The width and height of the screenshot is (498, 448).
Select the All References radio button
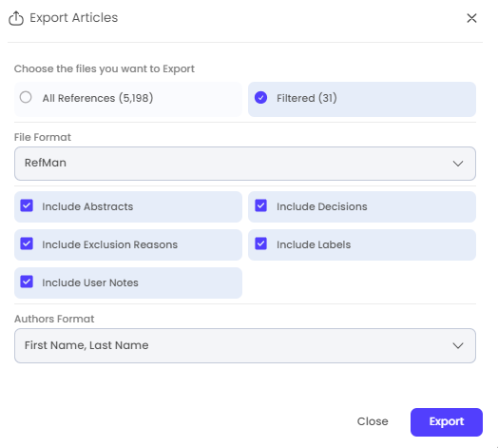pyautogui.click(x=26, y=97)
